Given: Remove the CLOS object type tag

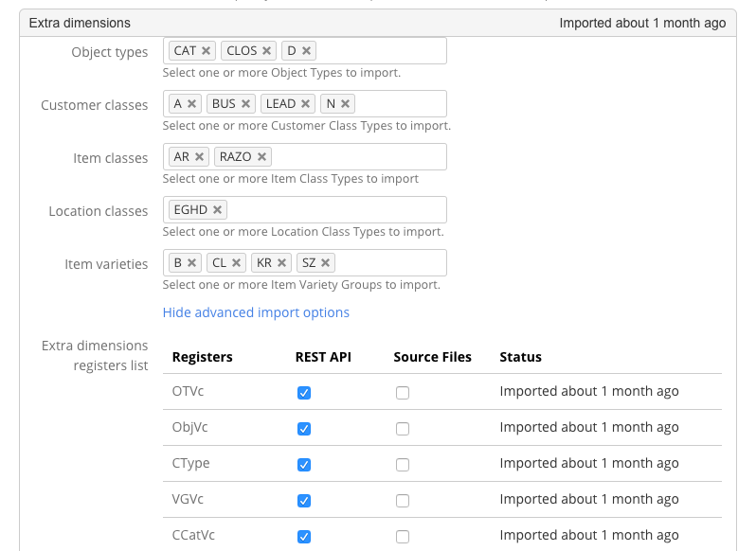Looking at the screenshot, I should [267, 51].
